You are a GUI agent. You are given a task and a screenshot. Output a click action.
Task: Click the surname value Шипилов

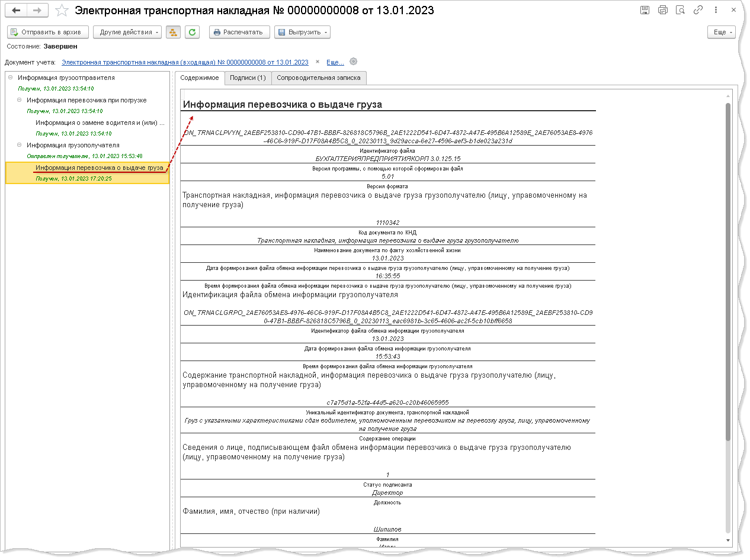coord(388,529)
